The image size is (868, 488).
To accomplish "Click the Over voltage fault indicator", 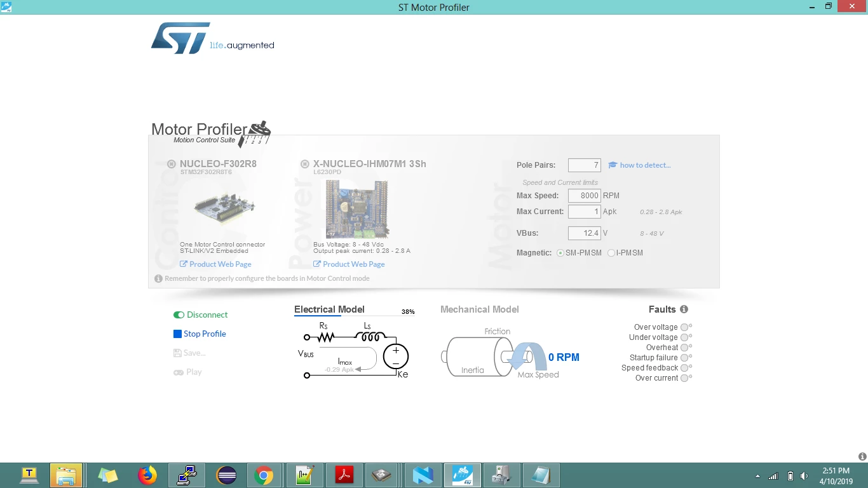I will [x=684, y=327].
